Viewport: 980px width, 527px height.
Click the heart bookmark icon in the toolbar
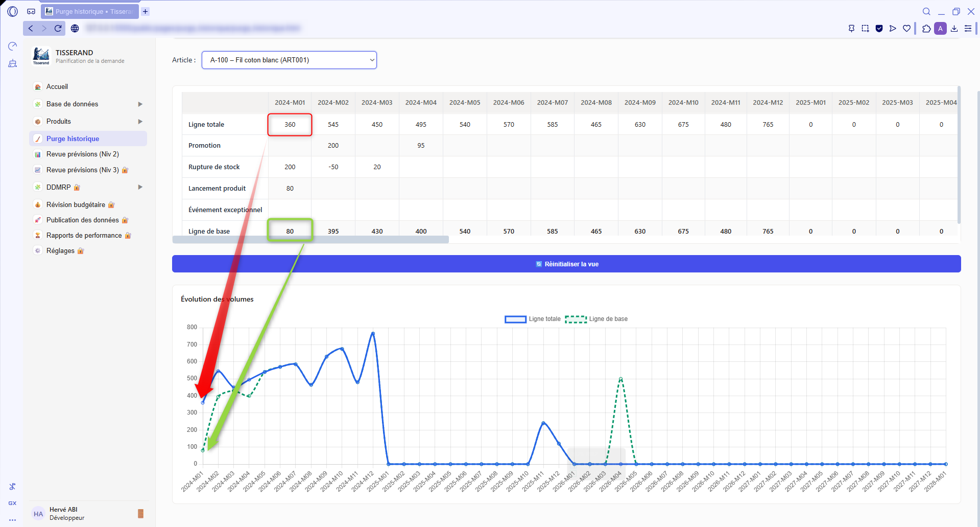[906, 29]
